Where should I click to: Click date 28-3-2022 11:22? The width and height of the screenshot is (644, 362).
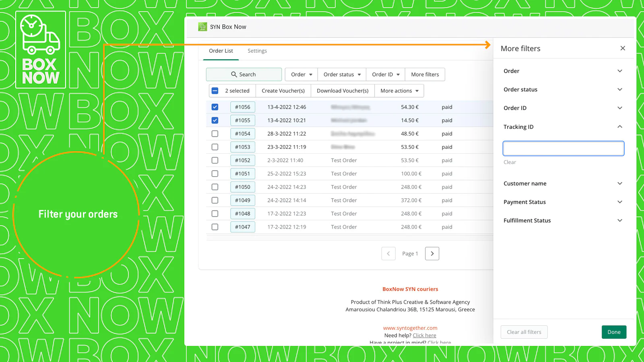(287, 134)
